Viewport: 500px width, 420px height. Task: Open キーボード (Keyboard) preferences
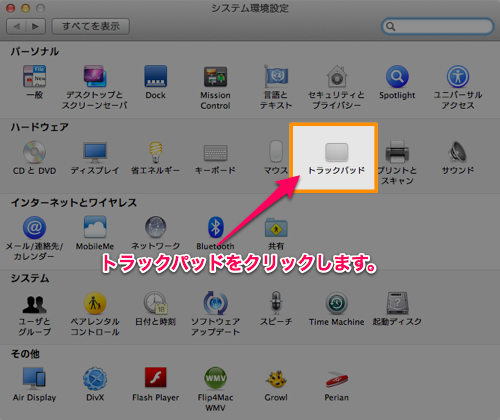[215, 153]
